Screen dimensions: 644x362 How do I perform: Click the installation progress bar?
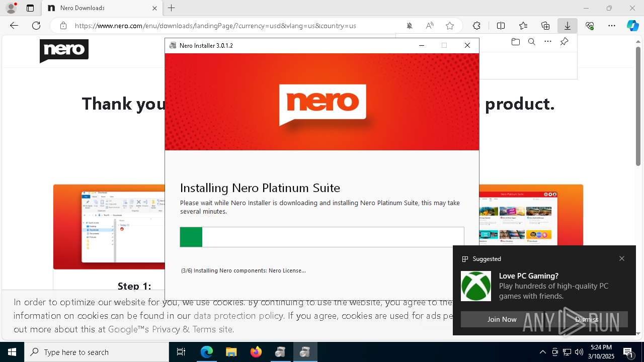point(322,237)
